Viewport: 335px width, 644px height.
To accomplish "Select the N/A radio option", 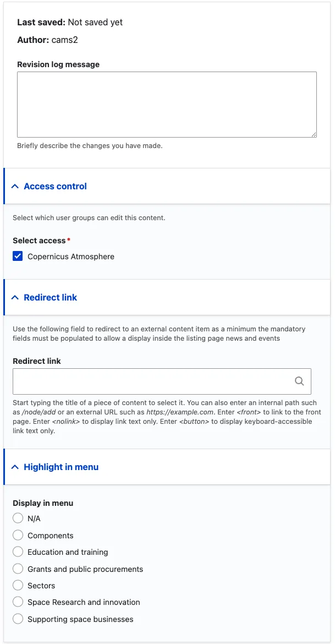I will (18, 519).
